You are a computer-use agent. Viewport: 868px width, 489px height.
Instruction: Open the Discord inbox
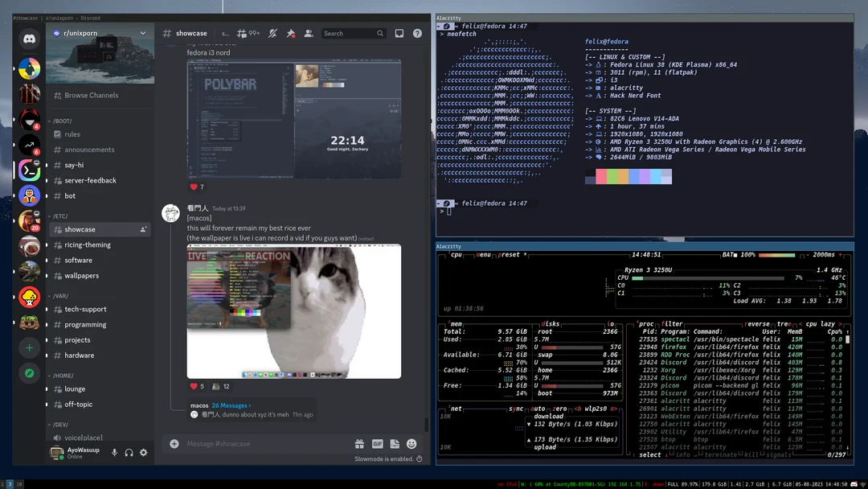[399, 33]
